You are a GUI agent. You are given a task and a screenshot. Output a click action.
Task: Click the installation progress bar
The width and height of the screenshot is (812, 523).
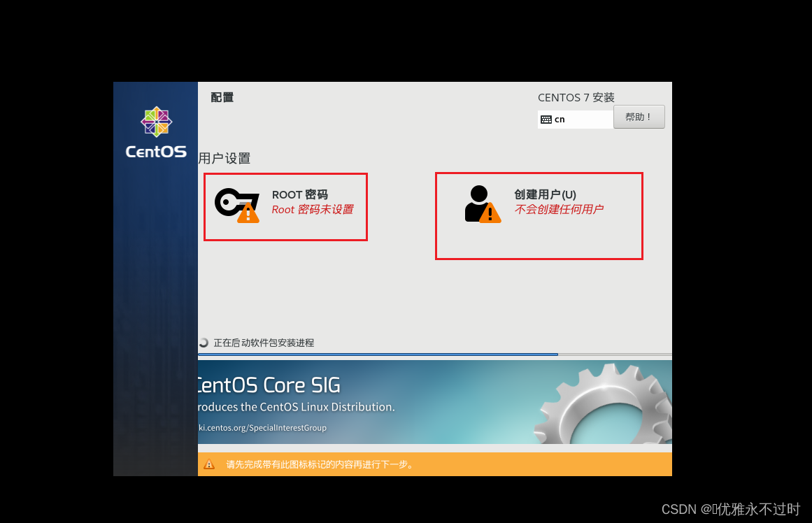435,354
